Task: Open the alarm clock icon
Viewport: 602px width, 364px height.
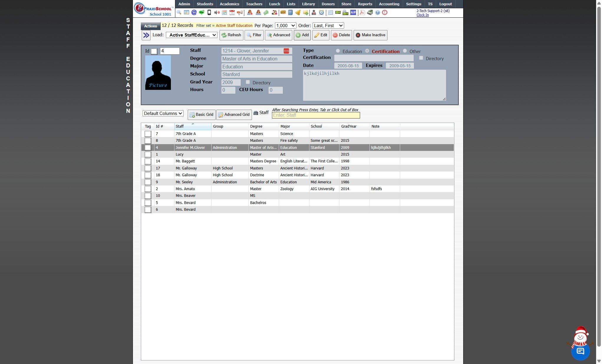Action: (321, 12)
